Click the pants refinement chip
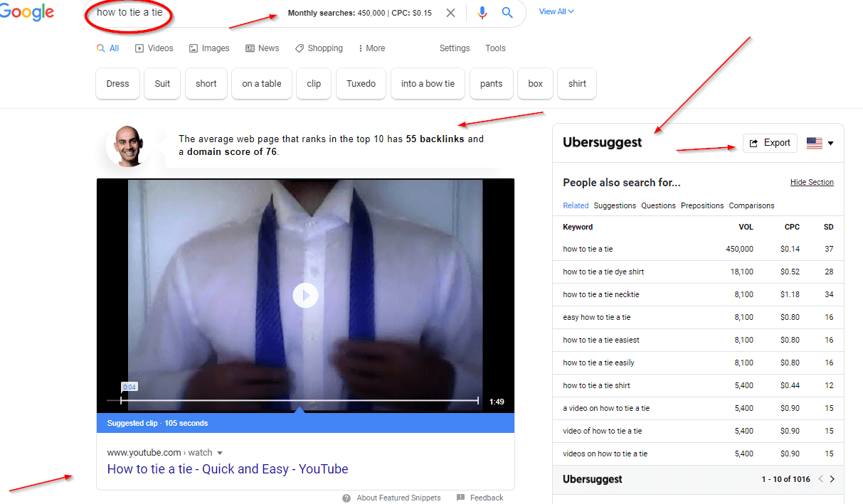 pos(491,83)
